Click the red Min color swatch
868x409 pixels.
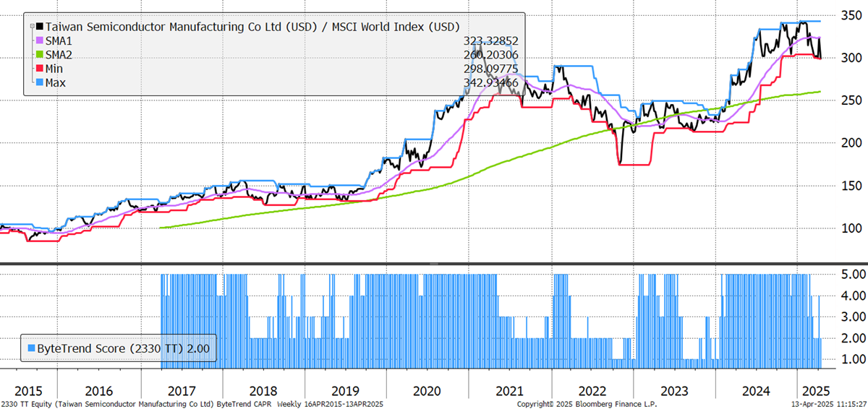tap(39, 69)
